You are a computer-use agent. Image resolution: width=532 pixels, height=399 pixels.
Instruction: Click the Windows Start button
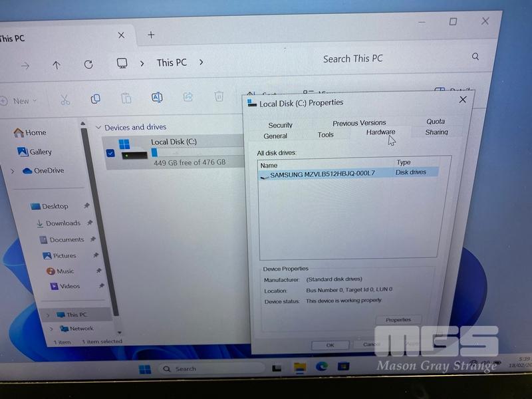click(x=145, y=369)
